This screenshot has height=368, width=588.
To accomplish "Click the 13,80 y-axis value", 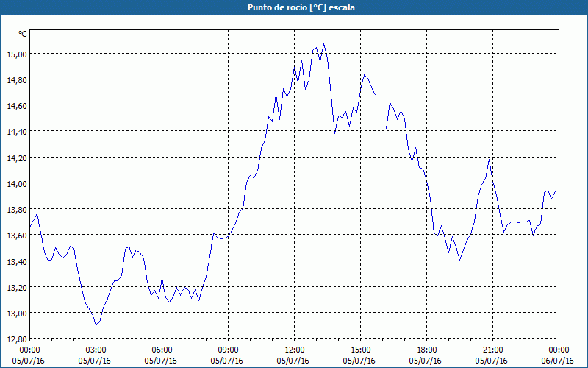I will [x=17, y=210].
